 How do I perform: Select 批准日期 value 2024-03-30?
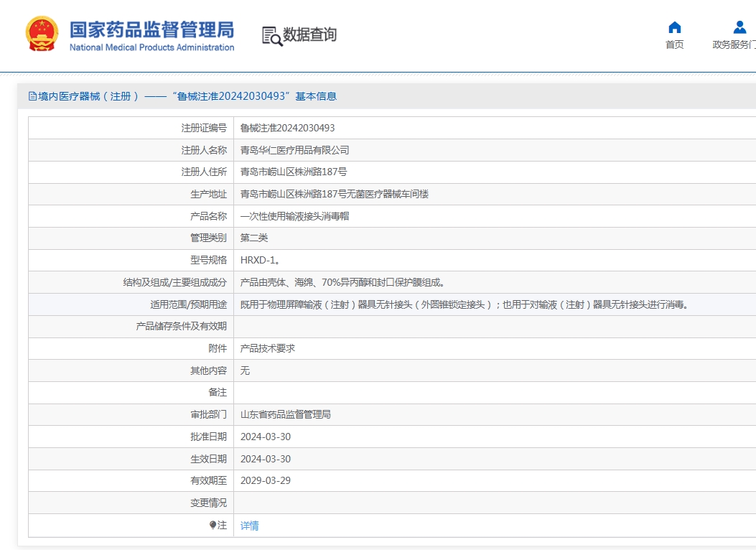pos(266,437)
